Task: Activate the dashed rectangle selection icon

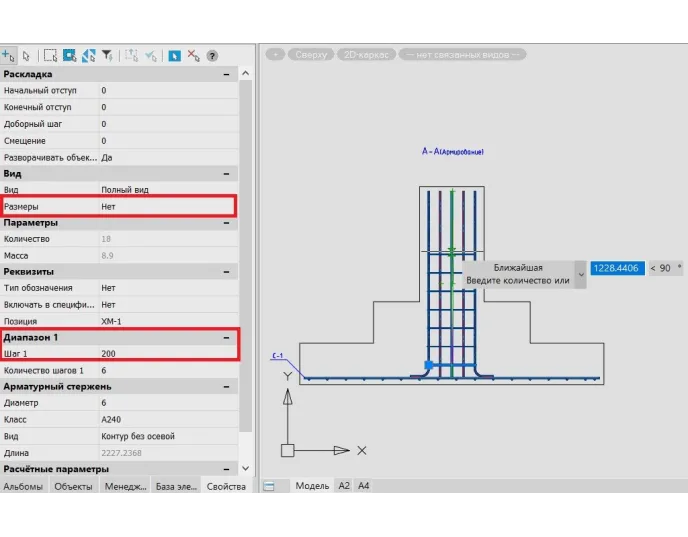Action: click(x=51, y=56)
